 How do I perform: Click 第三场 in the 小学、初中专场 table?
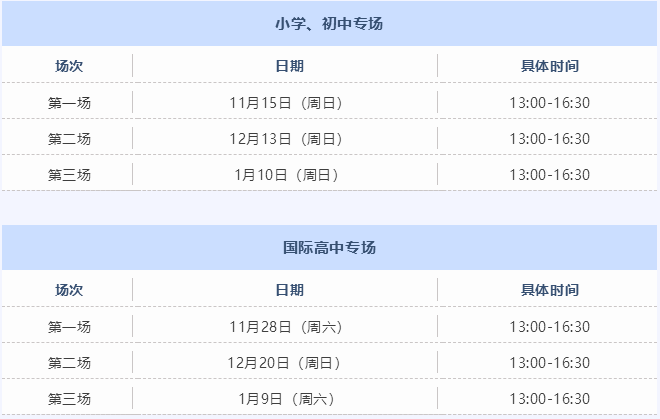click(x=69, y=174)
